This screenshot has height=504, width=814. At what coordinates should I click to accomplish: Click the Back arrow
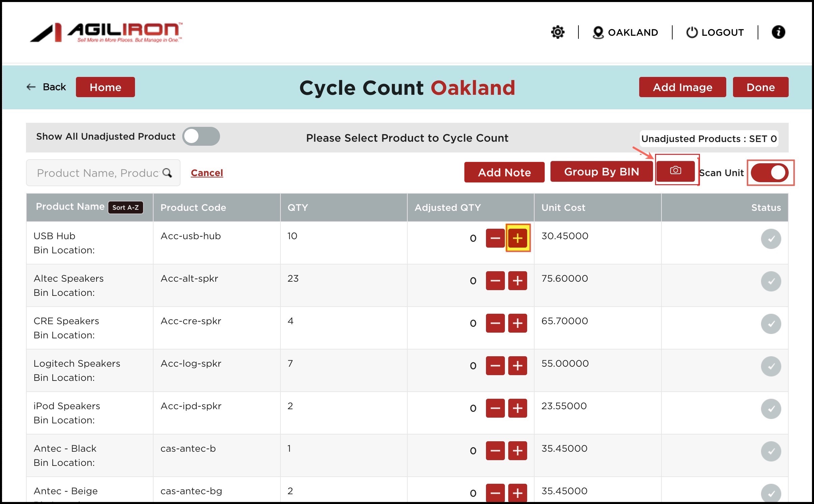click(x=31, y=87)
